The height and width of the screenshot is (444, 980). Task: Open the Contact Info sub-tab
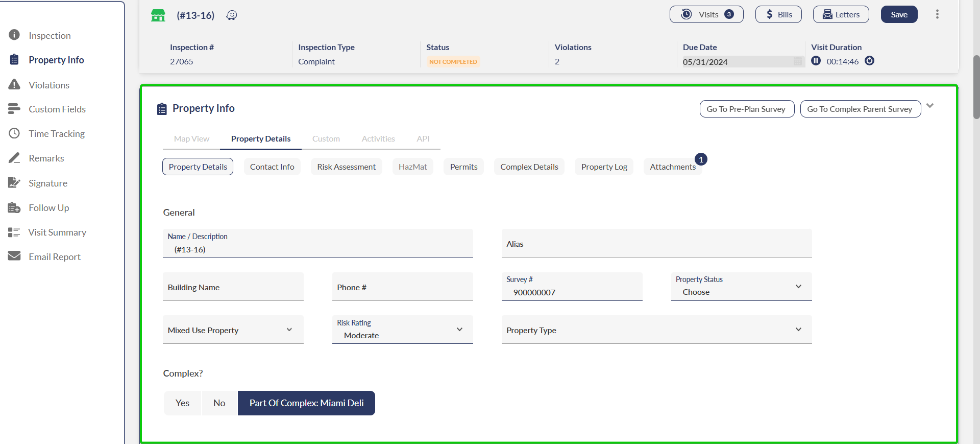tap(272, 167)
